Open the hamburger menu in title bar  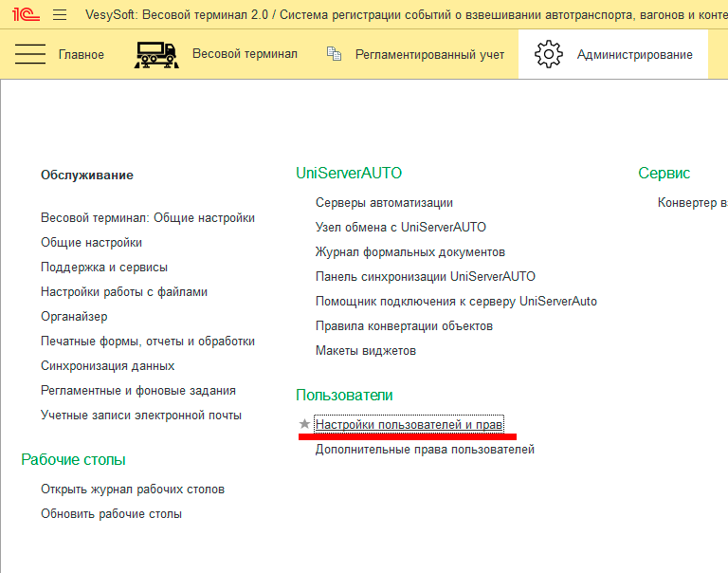point(60,14)
